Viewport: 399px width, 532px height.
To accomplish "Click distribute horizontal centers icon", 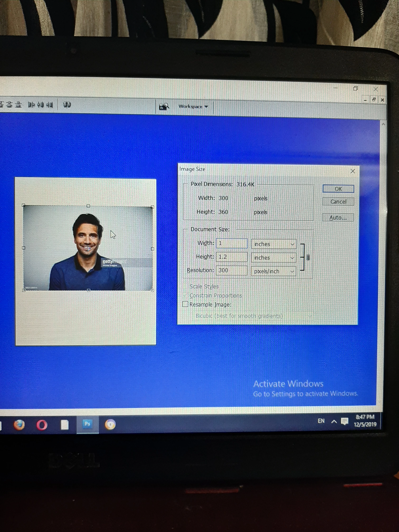I will [x=40, y=105].
